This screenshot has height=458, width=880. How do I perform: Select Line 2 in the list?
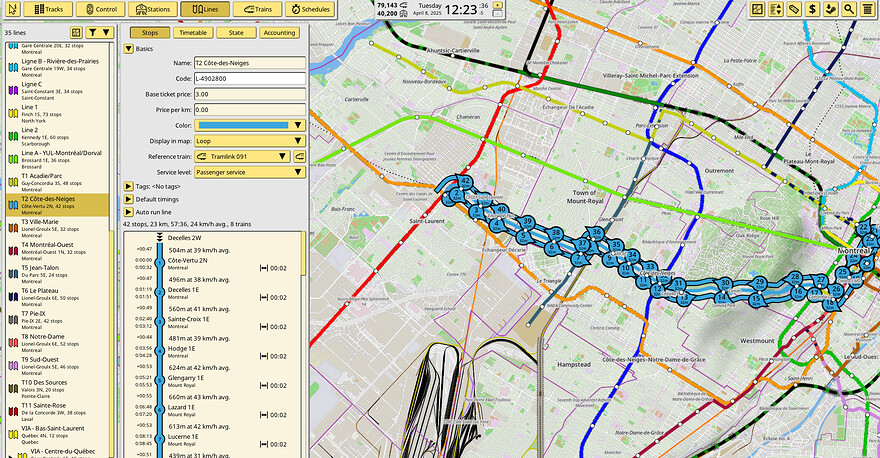pos(57,136)
